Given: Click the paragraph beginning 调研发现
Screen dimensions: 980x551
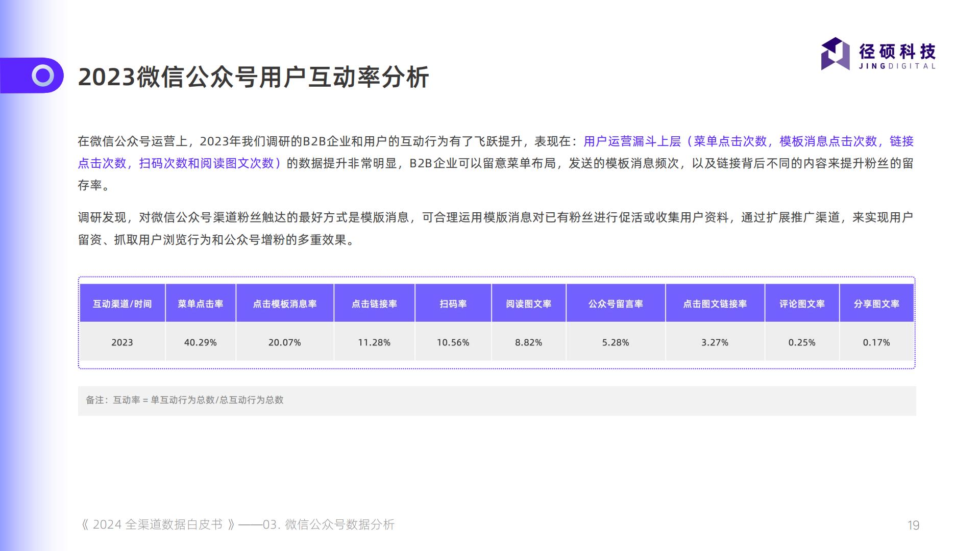Looking at the screenshot, I should pyautogui.click(x=495, y=229).
